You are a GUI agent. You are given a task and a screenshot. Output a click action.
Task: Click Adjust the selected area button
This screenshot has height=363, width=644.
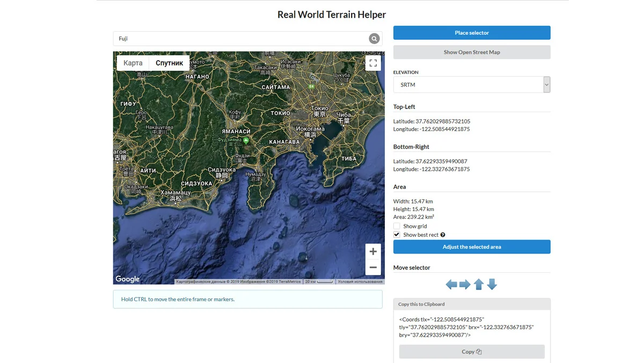click(x=472, y=247)
